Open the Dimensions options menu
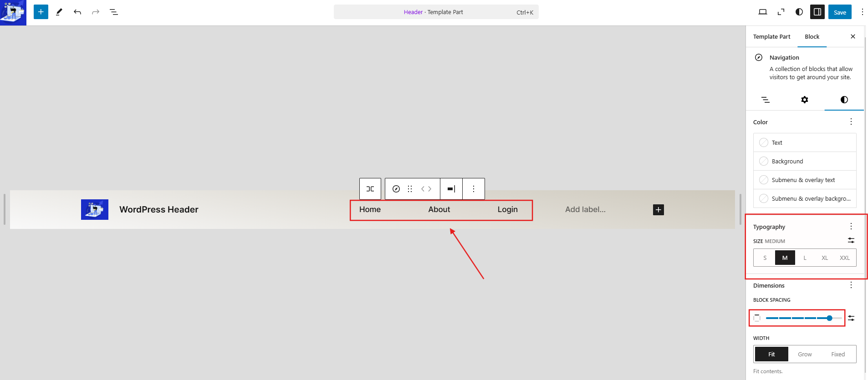This screenshot has height=380, width=868. 851,285
